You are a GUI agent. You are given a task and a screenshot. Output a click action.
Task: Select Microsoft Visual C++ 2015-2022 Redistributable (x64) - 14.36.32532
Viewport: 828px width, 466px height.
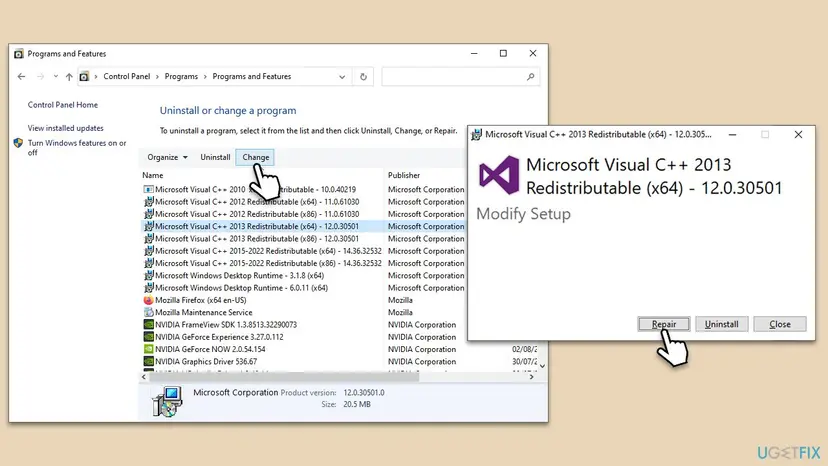(268, 251)
